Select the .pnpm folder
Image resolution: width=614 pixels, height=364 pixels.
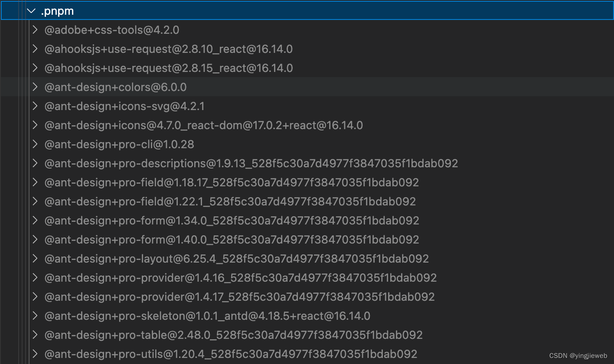[x=307, y=11]
